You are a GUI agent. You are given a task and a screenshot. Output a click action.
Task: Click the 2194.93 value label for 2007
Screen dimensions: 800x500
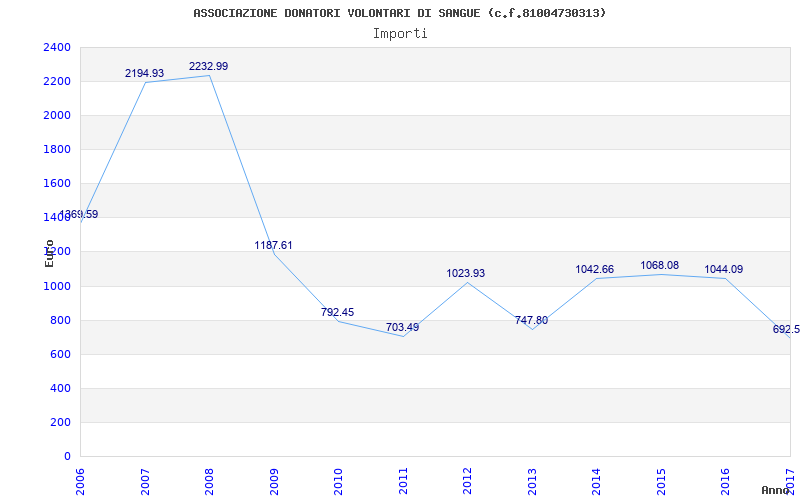click(x=144, y=73)
